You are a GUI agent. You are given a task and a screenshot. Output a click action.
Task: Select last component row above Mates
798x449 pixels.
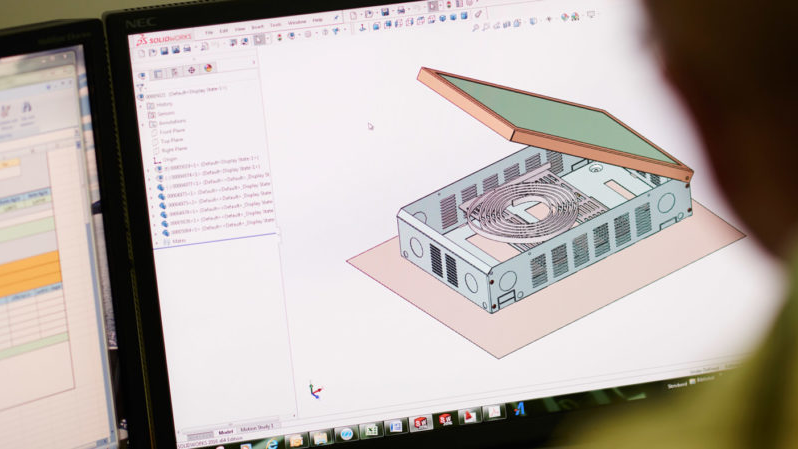(x=217, y=229)
